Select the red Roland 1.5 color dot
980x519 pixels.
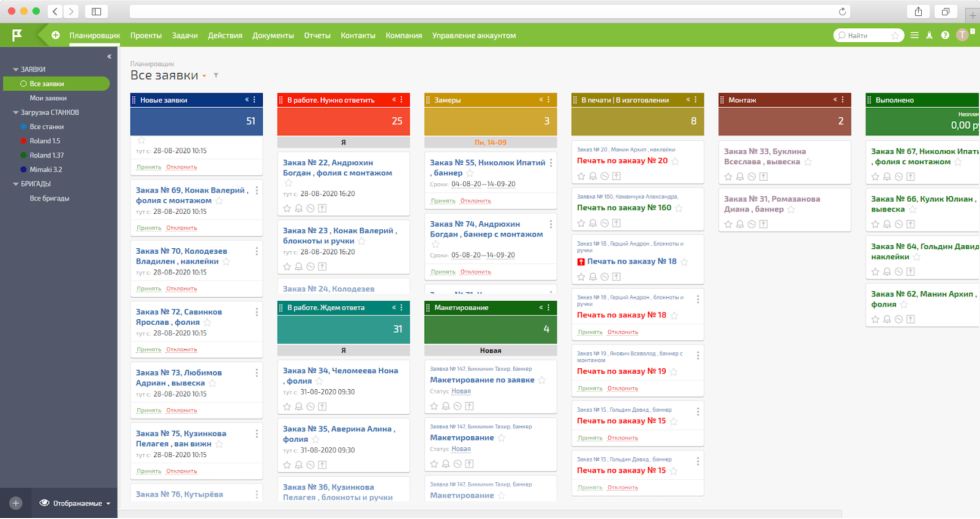tap(23, 141)
